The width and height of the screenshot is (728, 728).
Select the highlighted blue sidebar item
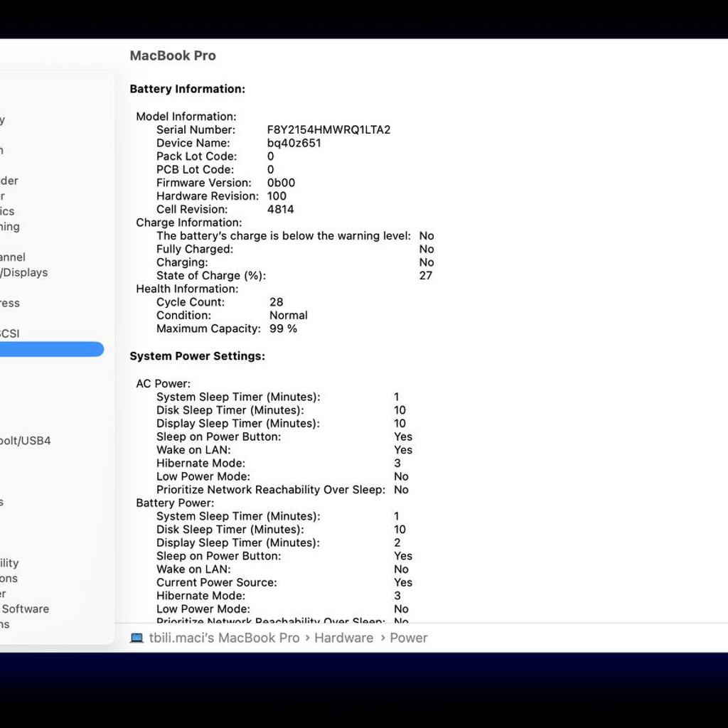point(51,349)
